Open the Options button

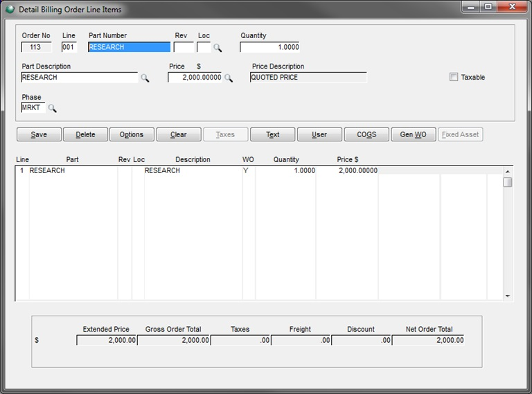click(x=132, y=134)
